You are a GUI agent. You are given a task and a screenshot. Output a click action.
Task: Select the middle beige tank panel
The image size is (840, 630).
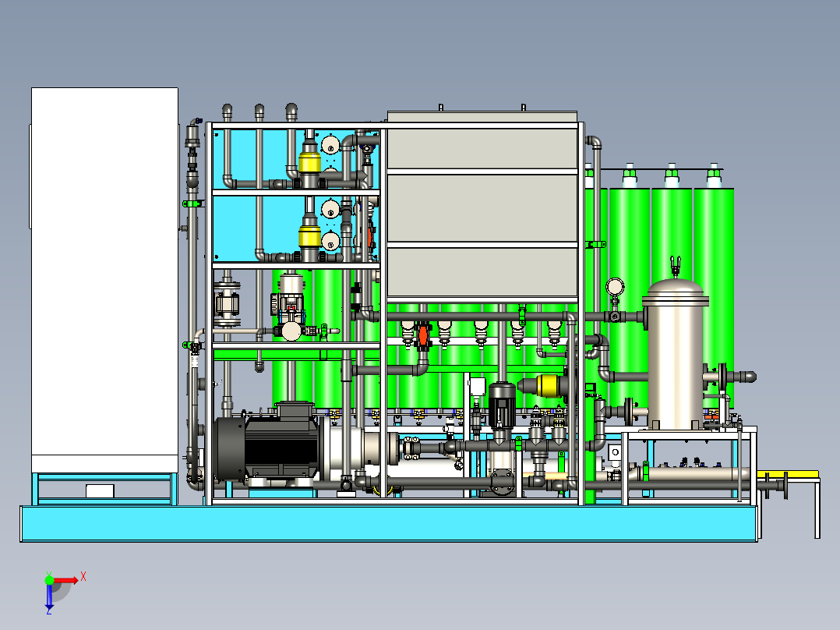coord(482,208)
